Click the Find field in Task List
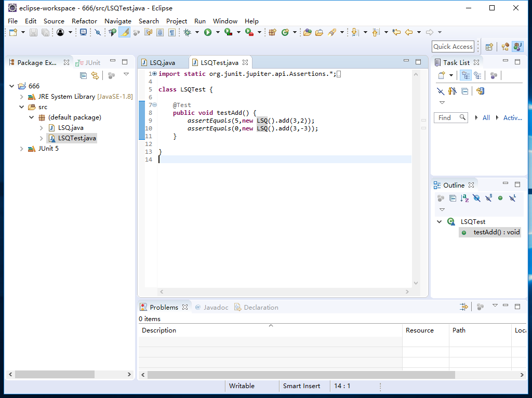Screen dimensions: 532x398 pyautogui.click(x=451, y=118)
